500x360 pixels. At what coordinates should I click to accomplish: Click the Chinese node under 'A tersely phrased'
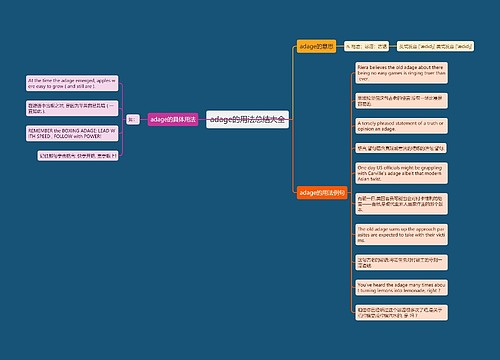tap(401, 148)
